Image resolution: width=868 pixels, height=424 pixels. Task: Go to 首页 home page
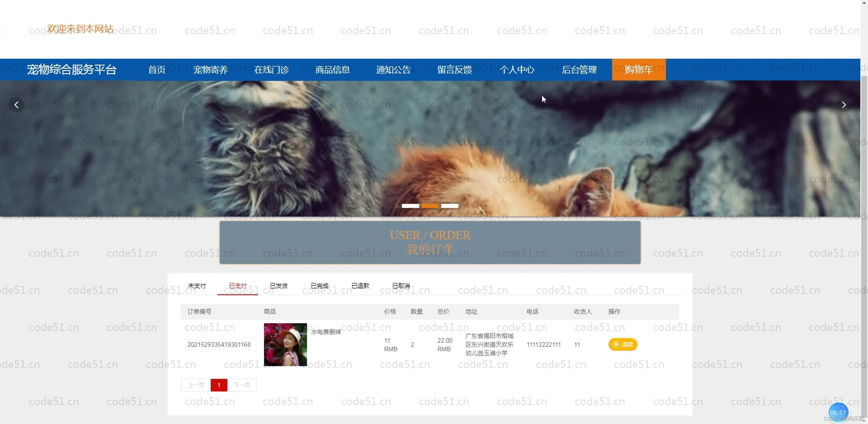coord(157,69)
